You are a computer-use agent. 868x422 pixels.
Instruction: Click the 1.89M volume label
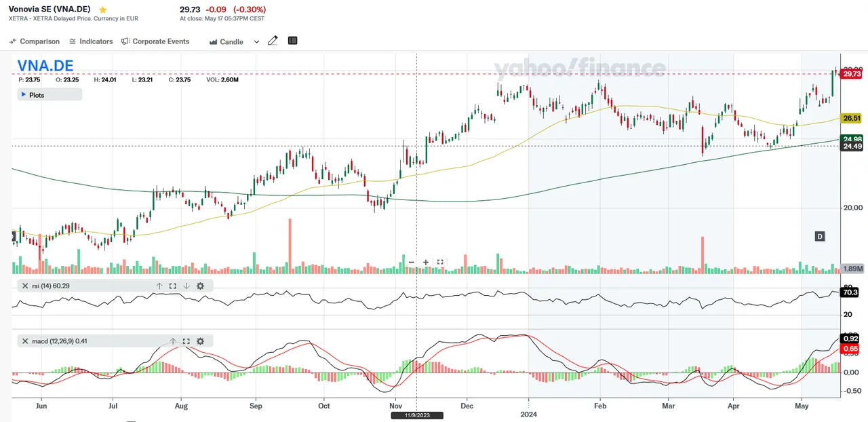(x=852, y=269)
